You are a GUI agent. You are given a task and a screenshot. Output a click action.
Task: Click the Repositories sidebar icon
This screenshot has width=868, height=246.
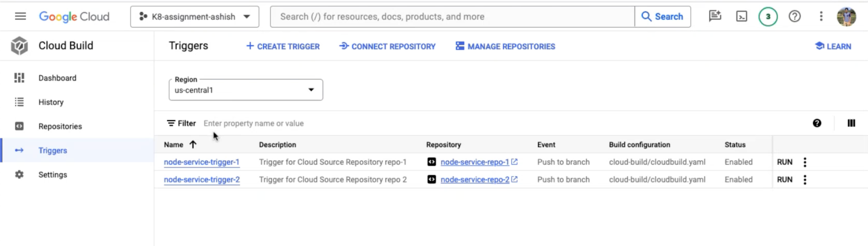coord(19,126)
